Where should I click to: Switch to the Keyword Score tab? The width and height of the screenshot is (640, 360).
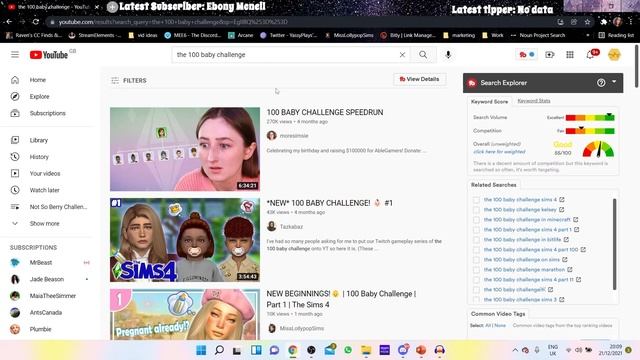coord(489,102)
